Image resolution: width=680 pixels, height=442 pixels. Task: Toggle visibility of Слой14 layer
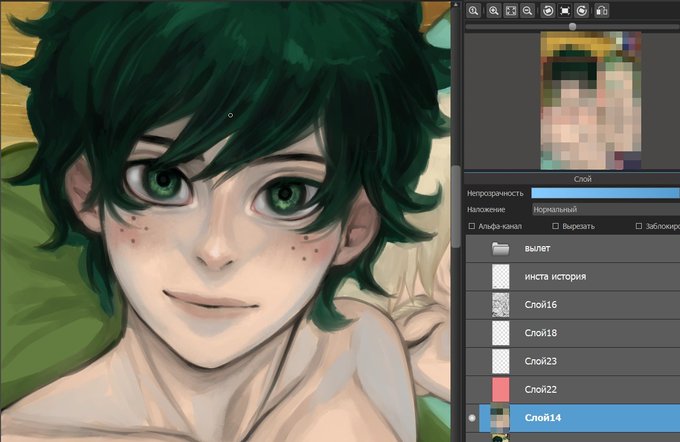472,418
